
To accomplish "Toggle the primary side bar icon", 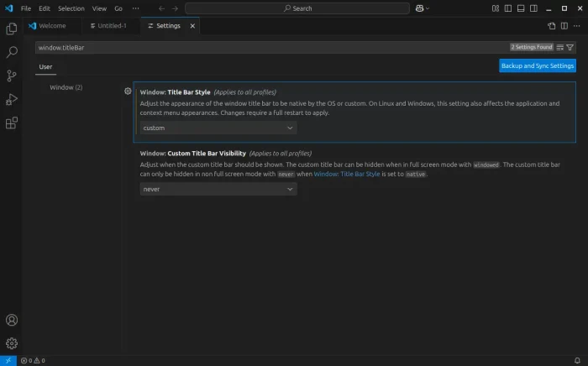I will (508, 8).
